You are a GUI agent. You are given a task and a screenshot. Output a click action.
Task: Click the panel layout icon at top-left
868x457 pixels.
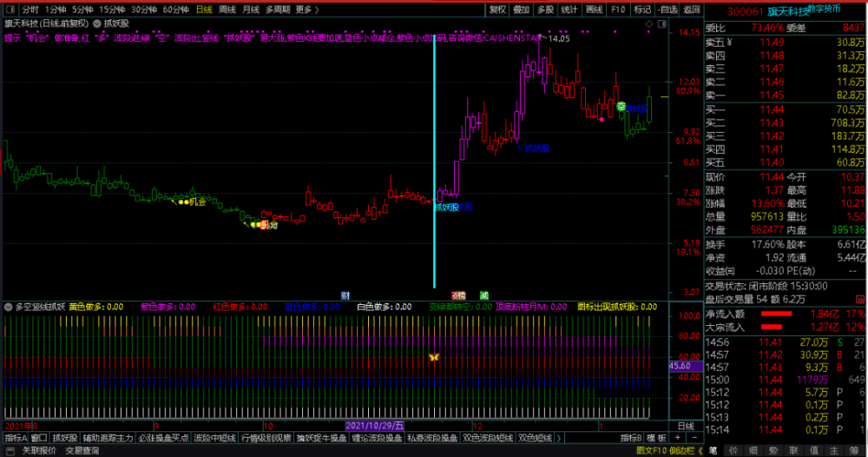click(10, 10)
